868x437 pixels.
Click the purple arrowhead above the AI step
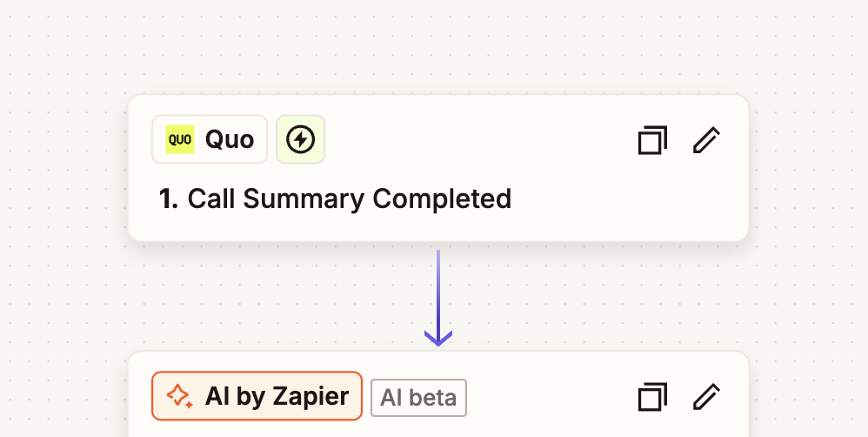tap(438, 337)
